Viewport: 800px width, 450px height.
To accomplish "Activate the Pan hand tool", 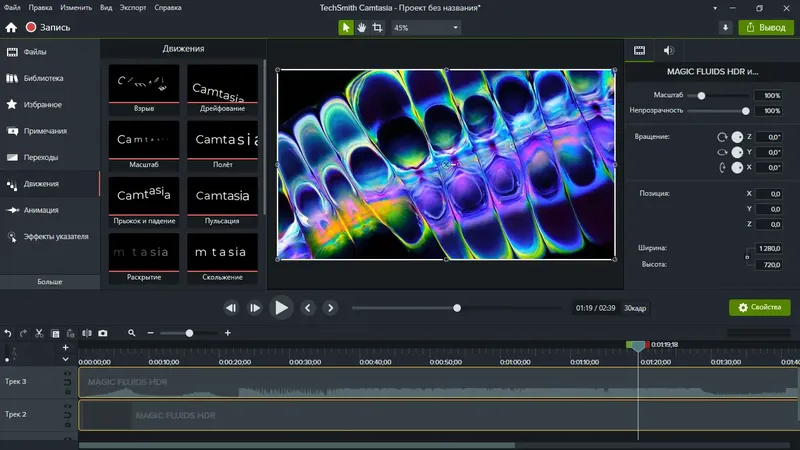I will coord(361,28).
